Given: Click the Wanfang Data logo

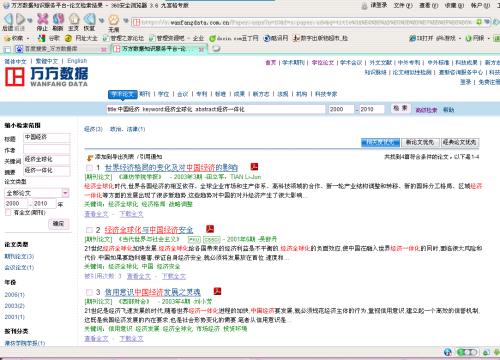Looking at the screenshot, I should (46, 77).
